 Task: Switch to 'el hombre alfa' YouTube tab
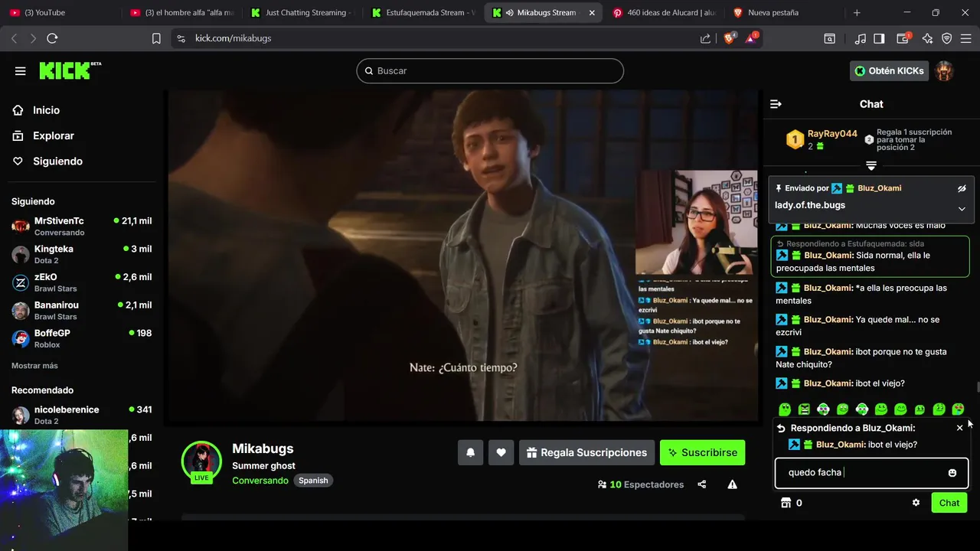[183, 12]
